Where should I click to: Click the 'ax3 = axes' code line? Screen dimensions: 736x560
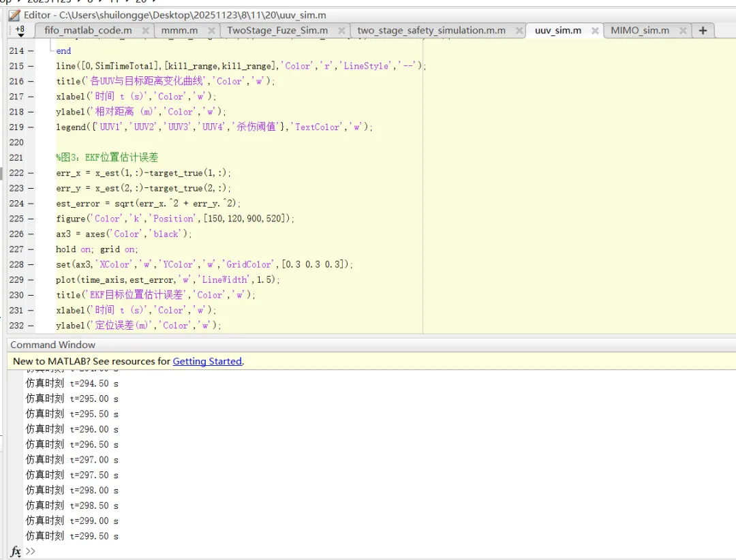click(124, 234)
